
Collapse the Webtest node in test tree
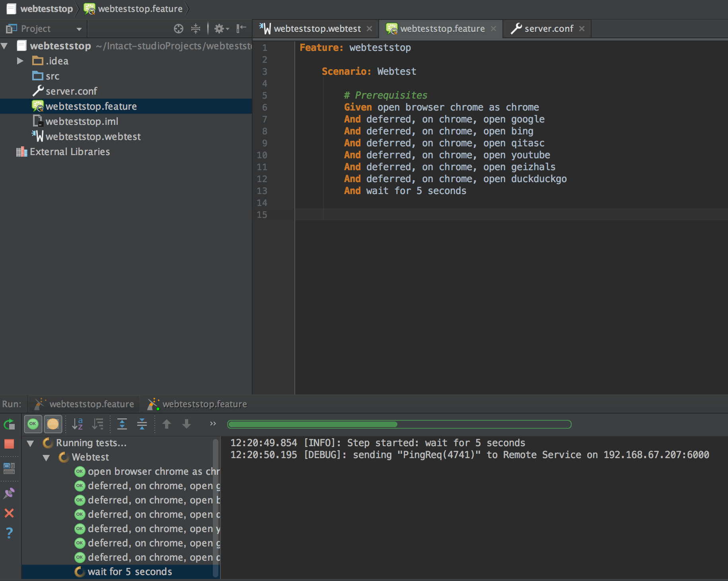[x=46, y=458]
